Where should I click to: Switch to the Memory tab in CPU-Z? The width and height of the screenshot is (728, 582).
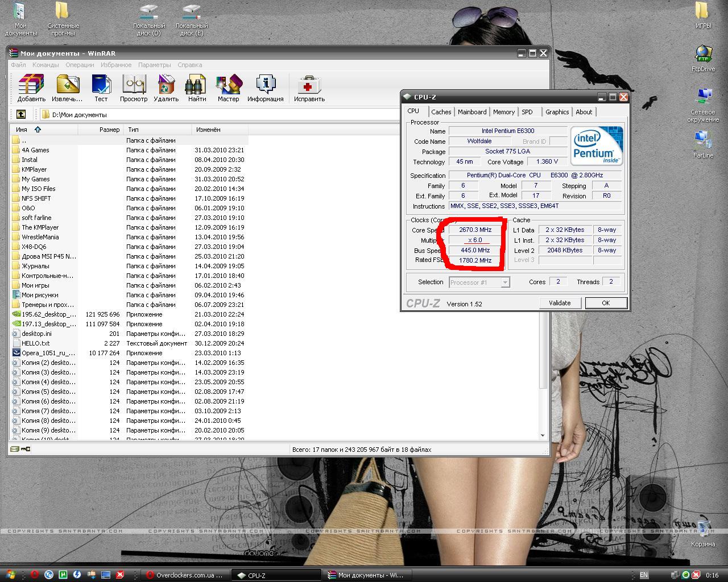tap(504, 112)
